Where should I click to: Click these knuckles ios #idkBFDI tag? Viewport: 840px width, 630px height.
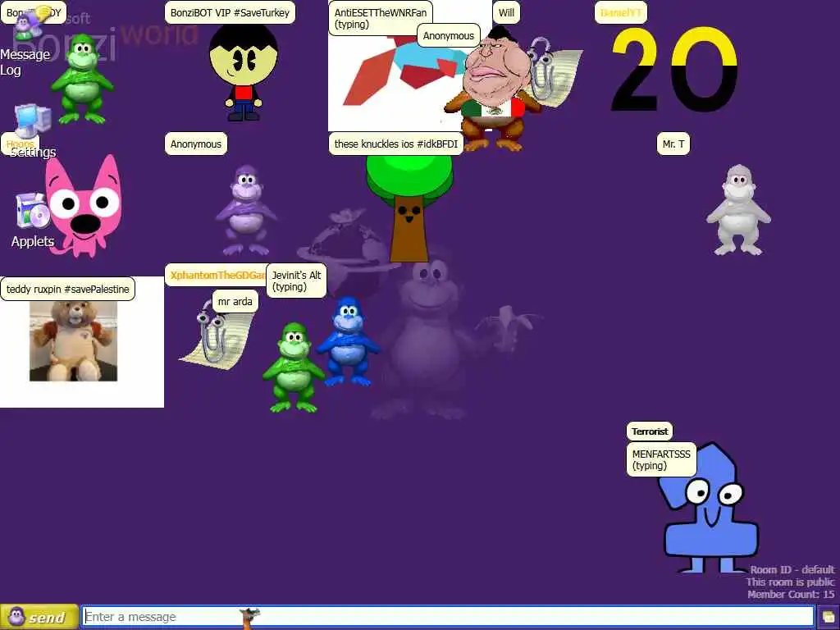(x=396, y=144)
